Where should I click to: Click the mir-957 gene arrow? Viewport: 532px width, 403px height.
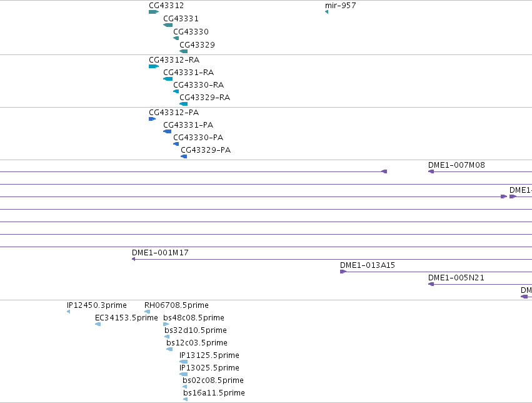(327, 12)
